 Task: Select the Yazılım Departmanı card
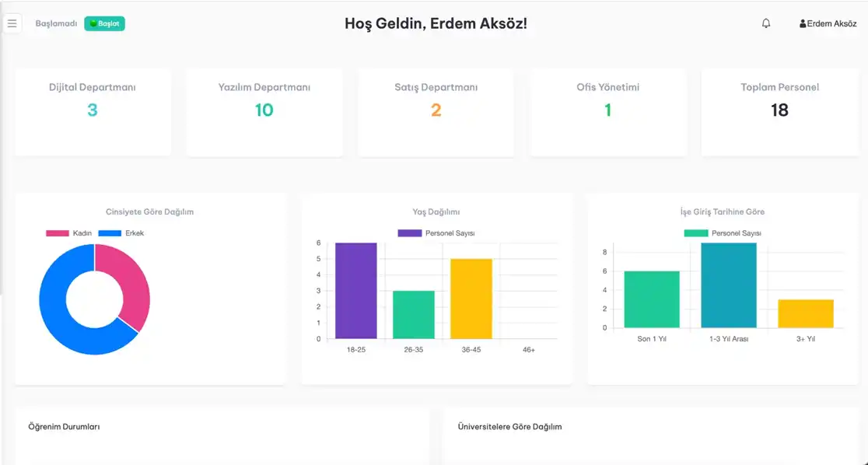coord(264,113)
